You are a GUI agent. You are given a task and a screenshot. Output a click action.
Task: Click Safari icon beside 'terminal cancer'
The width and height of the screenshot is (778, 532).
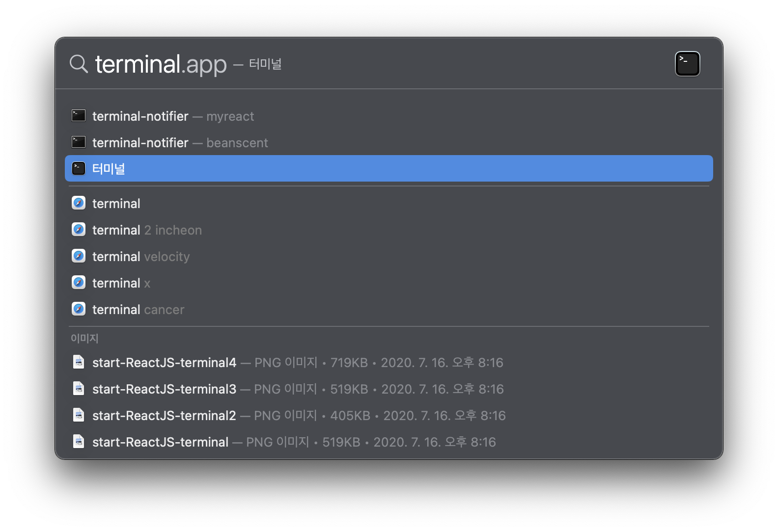click(79, 309)
